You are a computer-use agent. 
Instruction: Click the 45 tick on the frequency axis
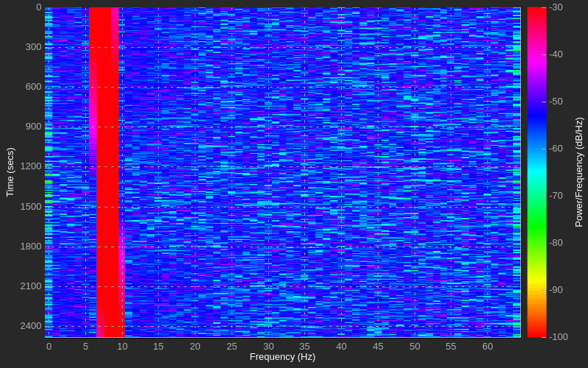pyautogui.click(x=378, y=347)
